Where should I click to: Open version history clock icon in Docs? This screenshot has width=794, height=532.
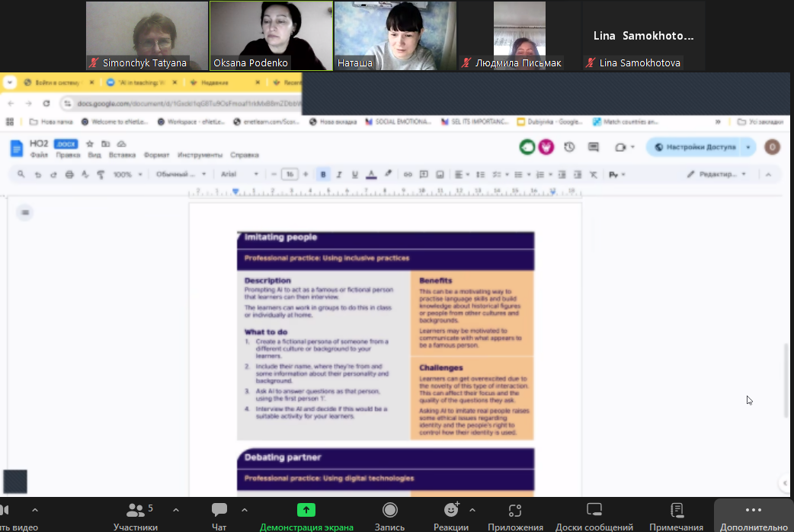(x=568, y=147)
